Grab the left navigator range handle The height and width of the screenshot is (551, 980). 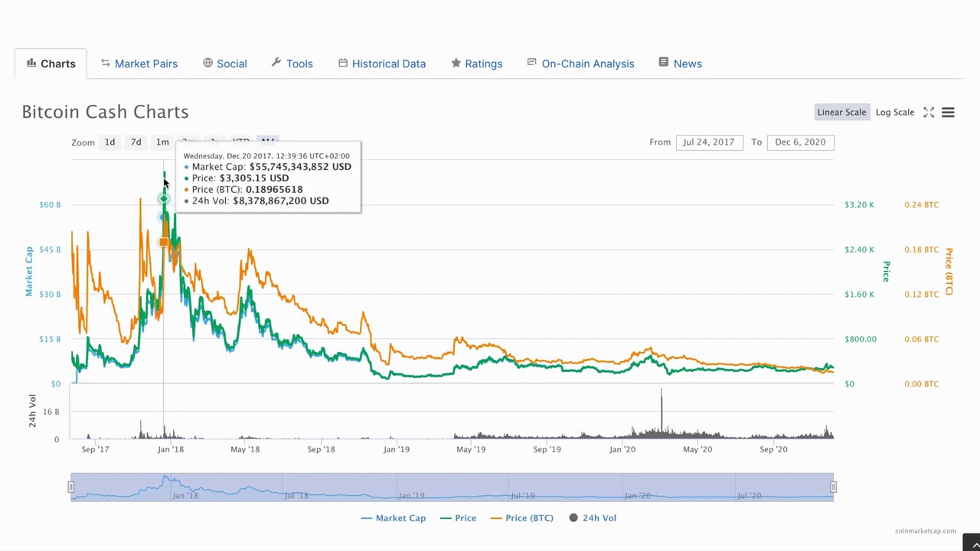pos(70,487)
